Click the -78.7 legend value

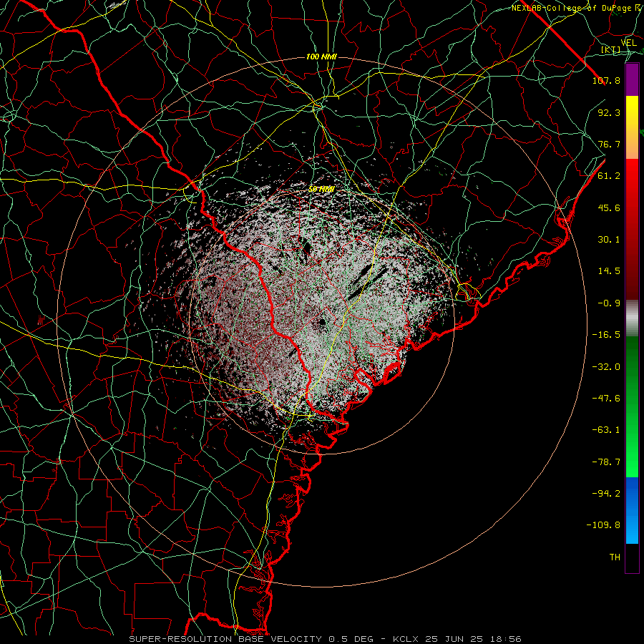(x=606, y=462)
